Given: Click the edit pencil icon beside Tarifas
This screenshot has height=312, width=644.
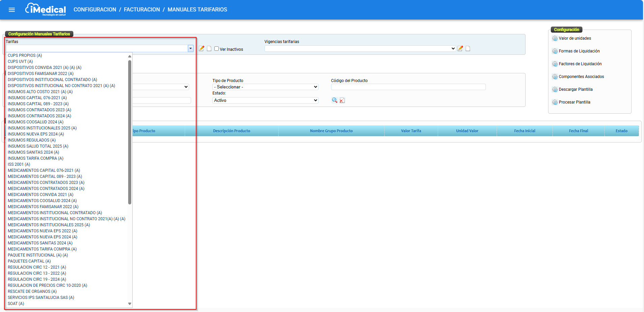Looking at the screenshot, I should 202,48.
